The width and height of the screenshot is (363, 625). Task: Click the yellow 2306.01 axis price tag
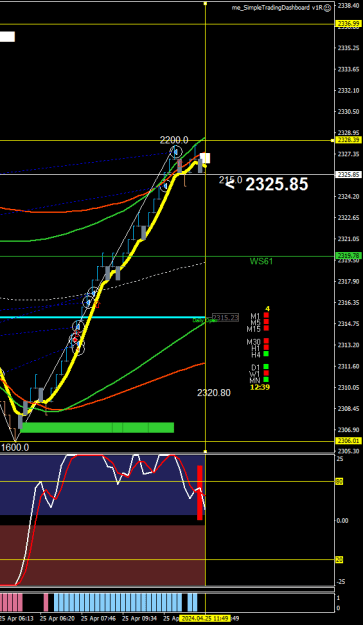[349, 441]
